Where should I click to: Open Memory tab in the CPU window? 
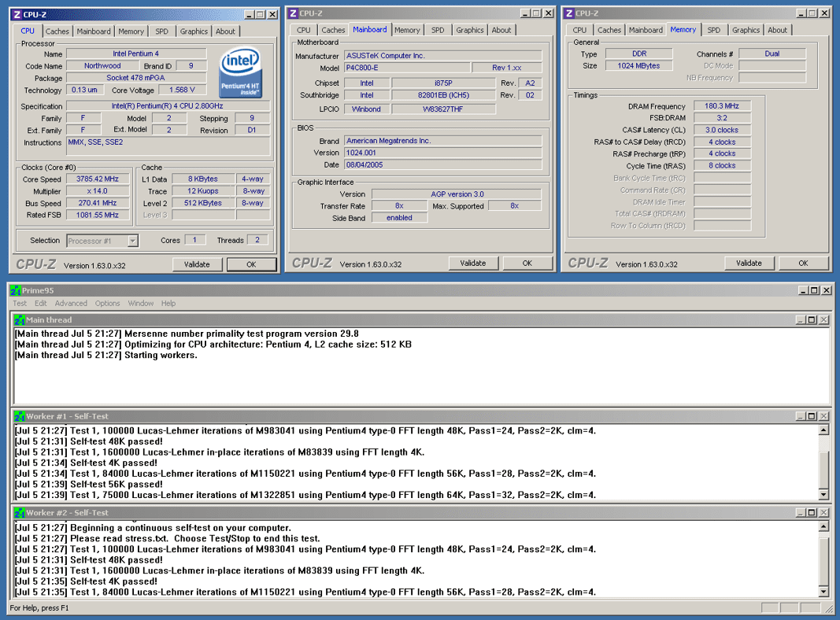click(x=131, y=31)
